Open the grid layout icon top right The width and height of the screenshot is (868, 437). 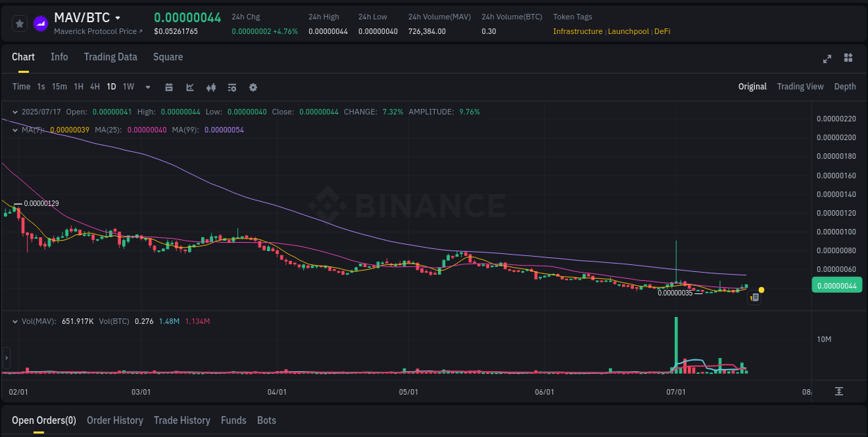[x=849, y=59]
